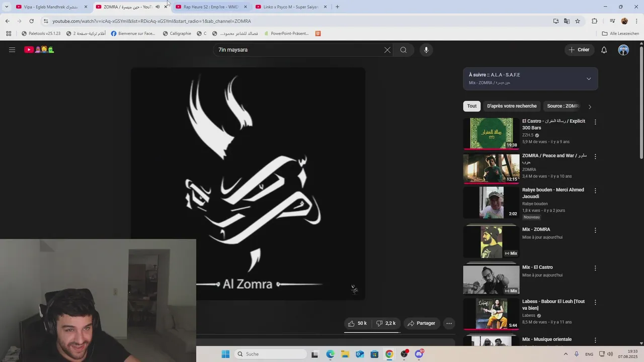This screenshot has height=362, width=644.
Task: Open options for ZOMRA Peace and War
Action: 595,156
